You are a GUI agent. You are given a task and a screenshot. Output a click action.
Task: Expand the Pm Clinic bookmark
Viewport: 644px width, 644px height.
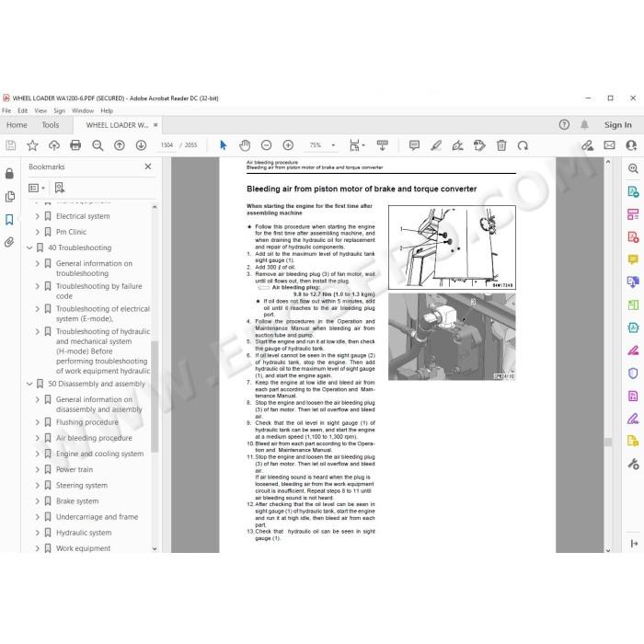click(x=38, y=232)
